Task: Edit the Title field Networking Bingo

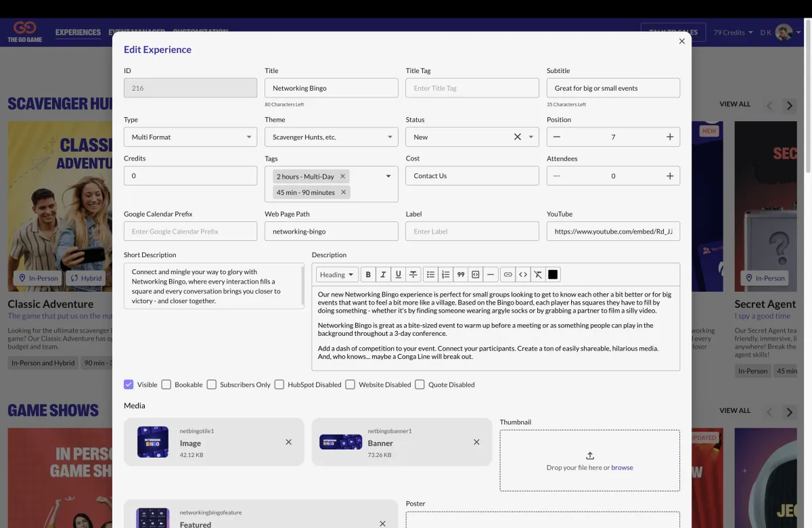Action: click(x=332, y=88)
